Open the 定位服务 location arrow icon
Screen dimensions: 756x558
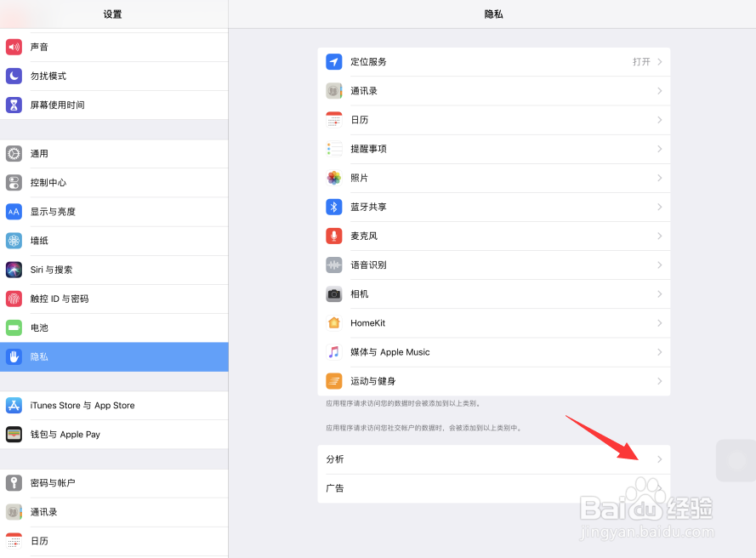333,62
